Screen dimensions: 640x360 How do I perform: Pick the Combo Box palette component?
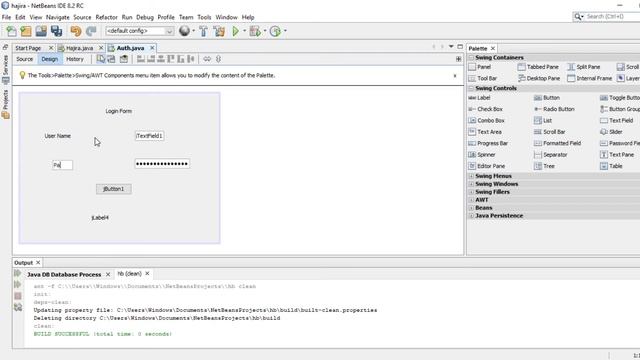point(487,121)
